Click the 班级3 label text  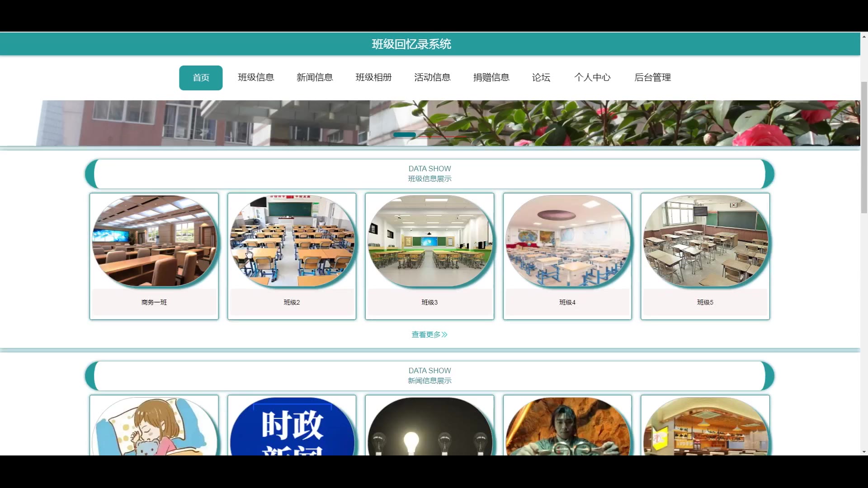coord(429,302)
